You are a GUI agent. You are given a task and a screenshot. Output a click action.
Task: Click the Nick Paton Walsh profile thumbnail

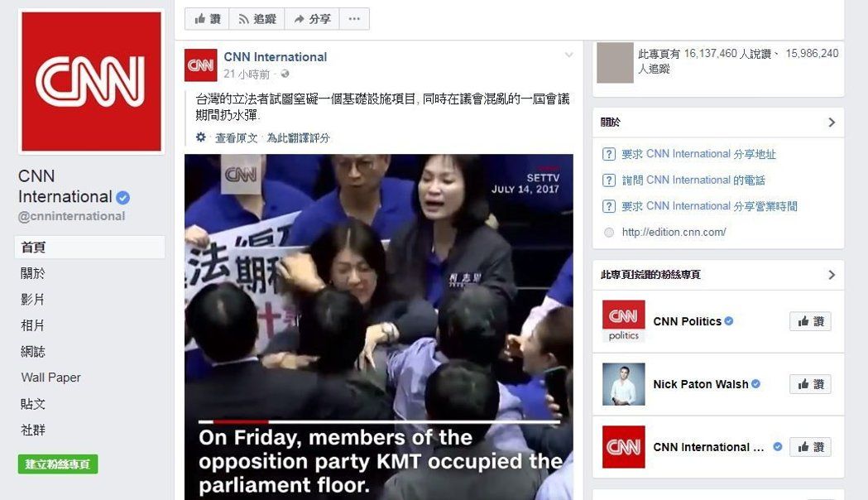(x=623, y=384)
